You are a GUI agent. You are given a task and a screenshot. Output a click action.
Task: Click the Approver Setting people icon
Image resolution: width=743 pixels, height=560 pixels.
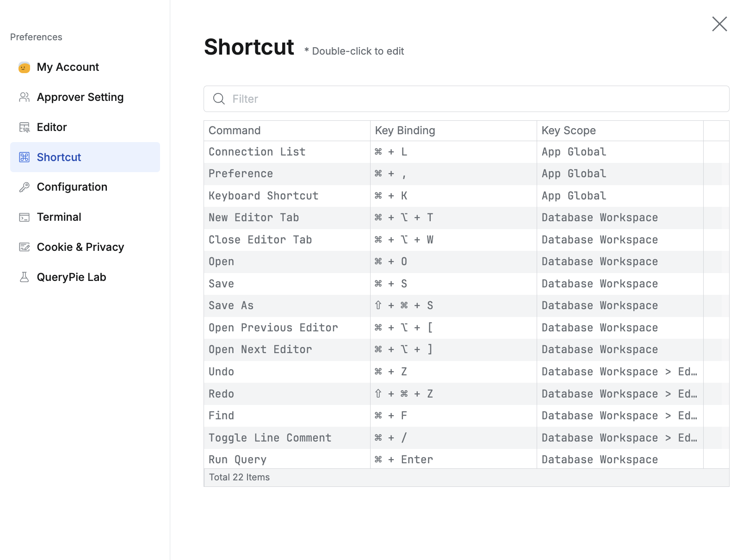(25, 97)
